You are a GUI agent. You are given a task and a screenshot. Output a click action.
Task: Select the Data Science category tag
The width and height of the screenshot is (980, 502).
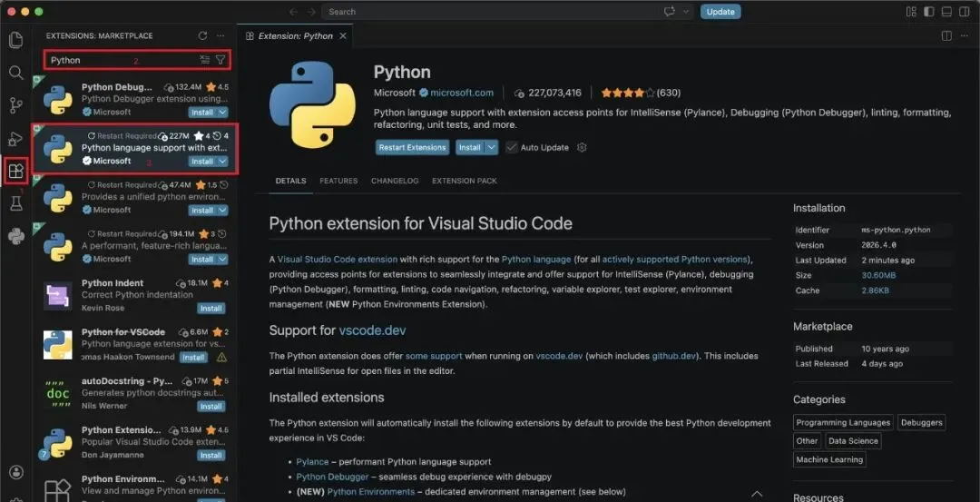click(853, 441)
